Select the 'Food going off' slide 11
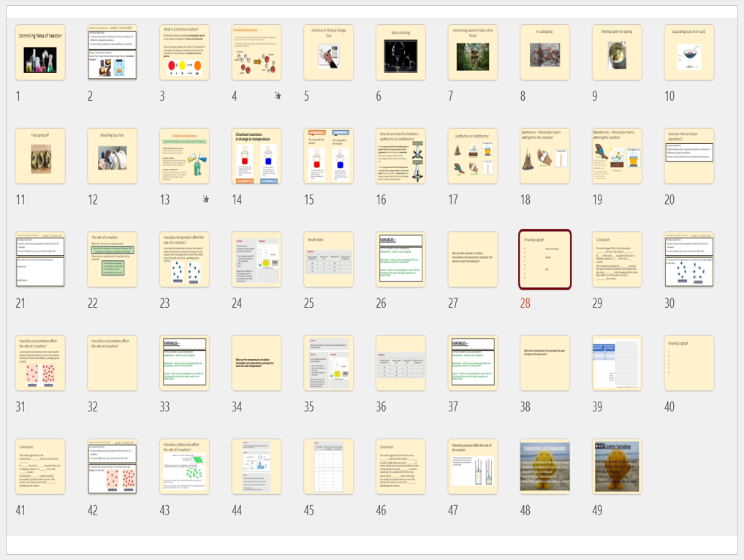Viewport: 744px width, 560px height. 40,156
